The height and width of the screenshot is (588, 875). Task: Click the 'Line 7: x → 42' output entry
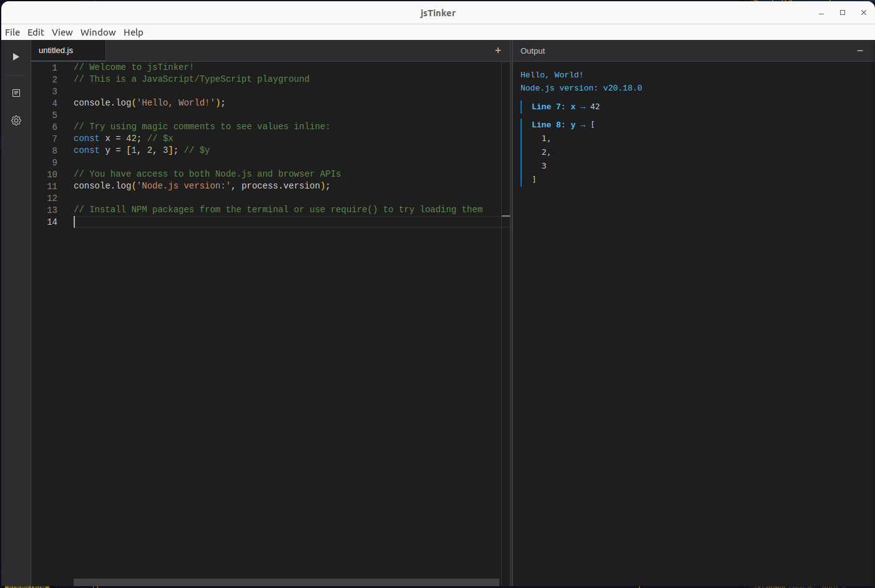[x=565, y=107]
